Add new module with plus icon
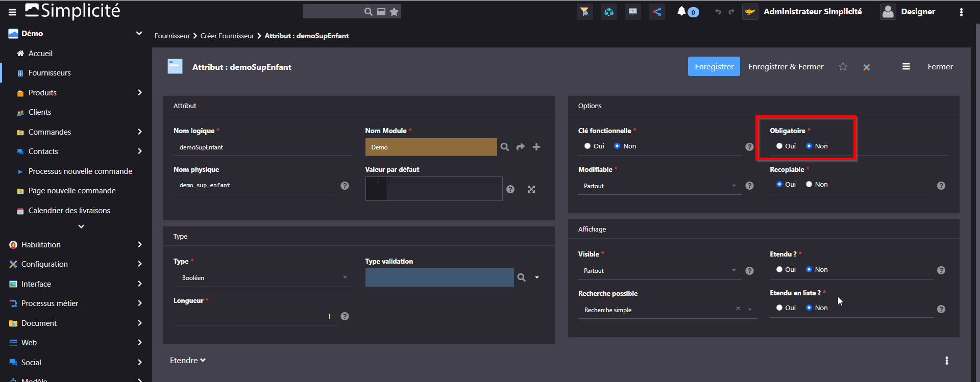The height and width of the screenshot is (382, 980). coord(536,147)
